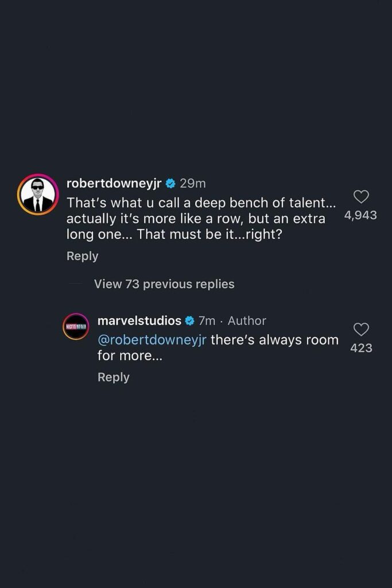The image size is (392, 588).
Task: Click the "there's always room for more" text
Action: tap(274, 340)
